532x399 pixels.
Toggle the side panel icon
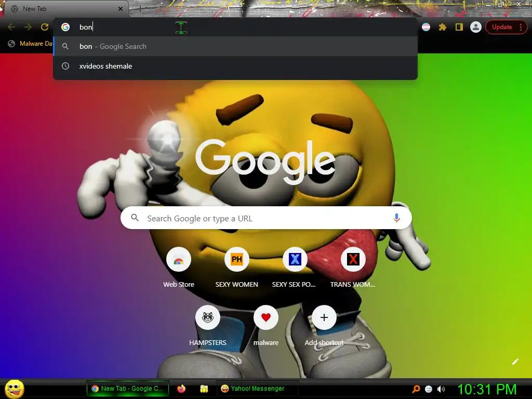(x=459, y=27)
